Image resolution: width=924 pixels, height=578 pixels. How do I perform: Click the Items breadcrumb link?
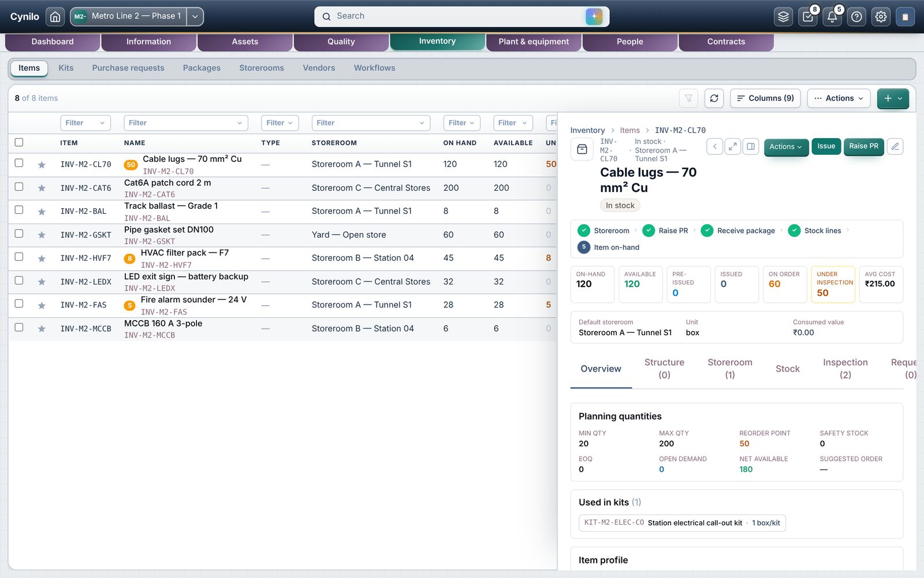coord(629,131)
